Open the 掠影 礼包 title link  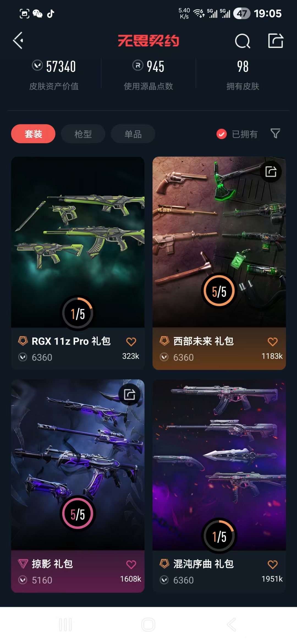52,564
